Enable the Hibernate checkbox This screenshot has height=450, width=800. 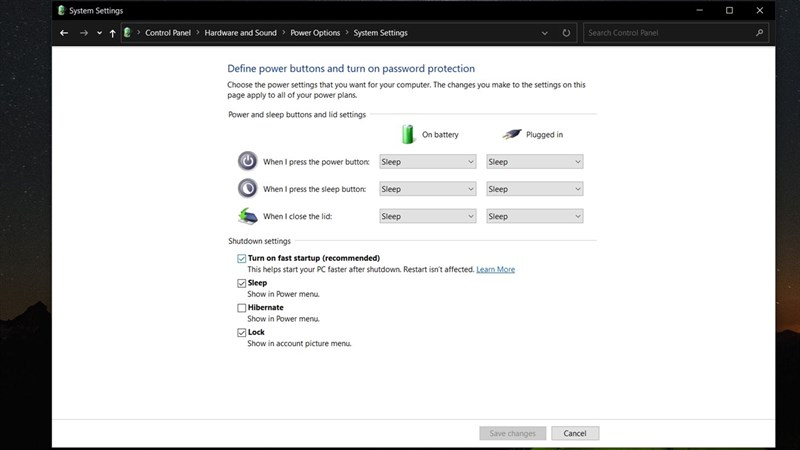pyautogui.click(x=241, y=308)
